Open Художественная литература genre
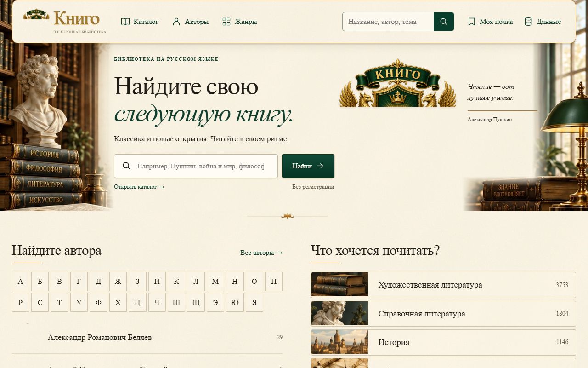The height and width of the screenshot is (368, 588). pyautogui.click(x=443, y=285)
